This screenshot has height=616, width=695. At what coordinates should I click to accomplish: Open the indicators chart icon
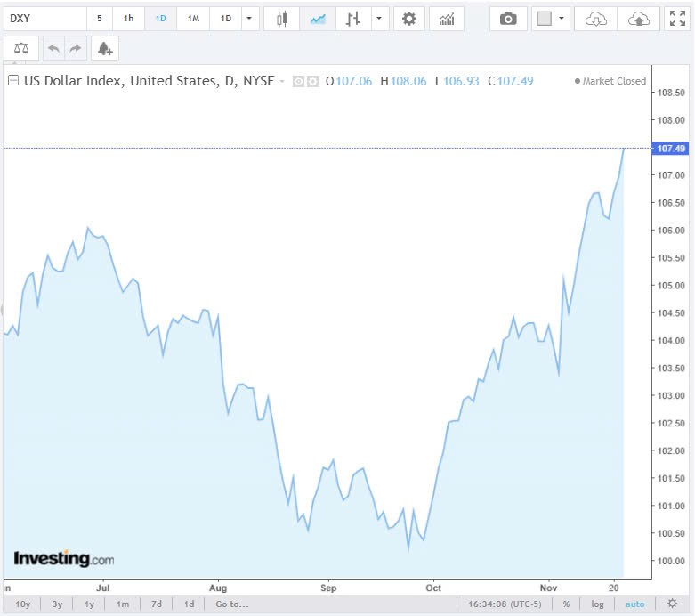point(447,19)
